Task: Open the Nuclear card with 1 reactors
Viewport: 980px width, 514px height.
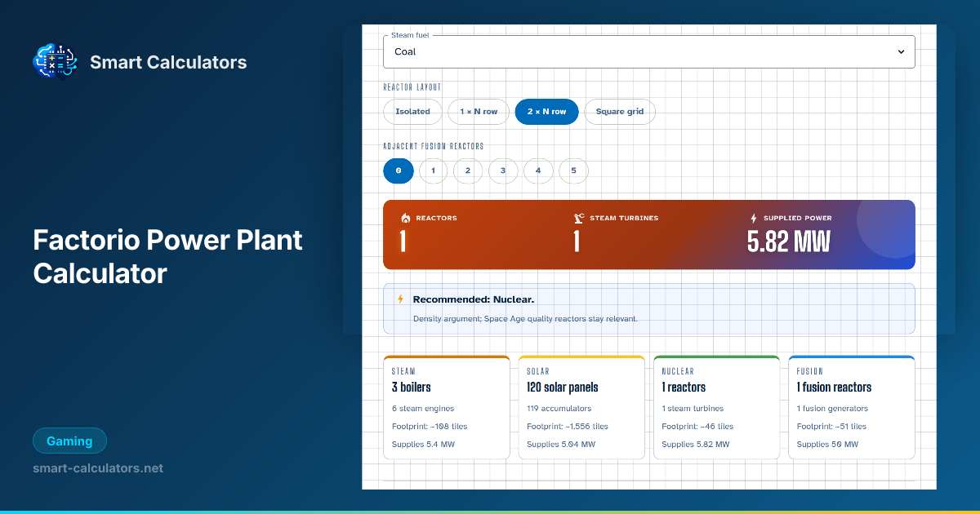Action: coord(717,407)
